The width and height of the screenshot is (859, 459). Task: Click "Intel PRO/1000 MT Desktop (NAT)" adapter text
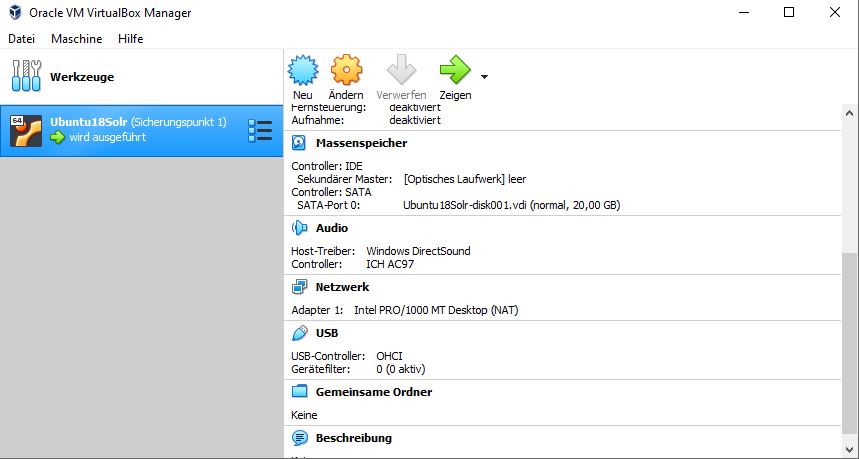pos(436,310)
